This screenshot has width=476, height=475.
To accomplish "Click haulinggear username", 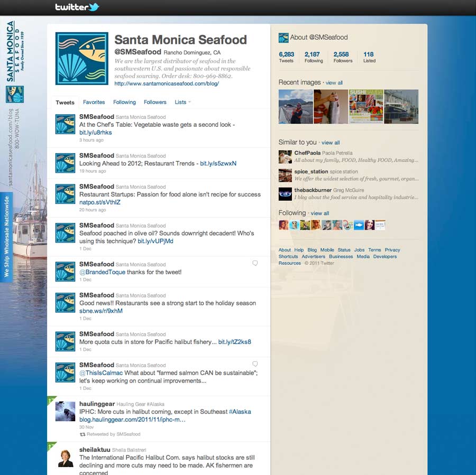I will (x=97, y=404).
